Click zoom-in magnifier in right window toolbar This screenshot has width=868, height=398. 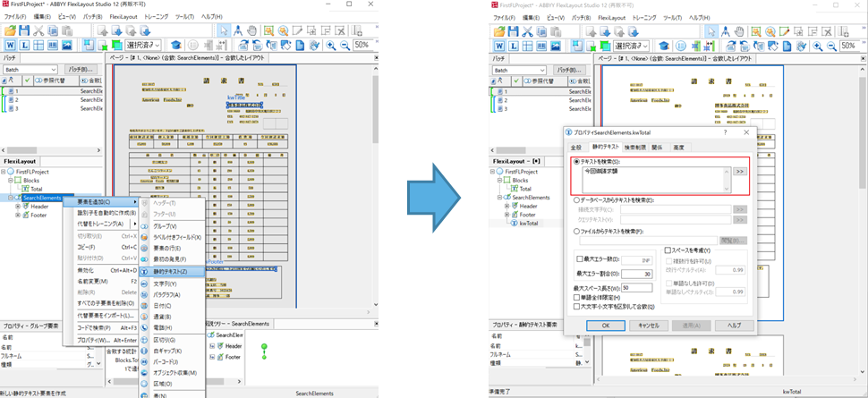[x=820, y=46]
